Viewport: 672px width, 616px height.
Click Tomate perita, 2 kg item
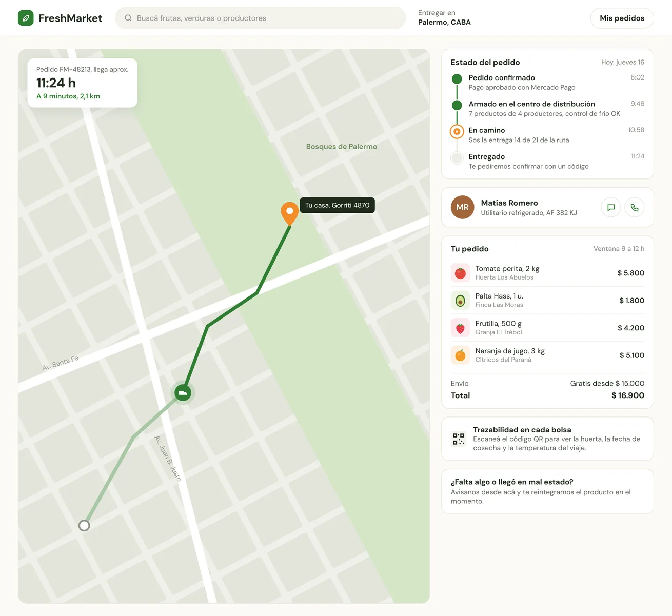click(547, 273)
